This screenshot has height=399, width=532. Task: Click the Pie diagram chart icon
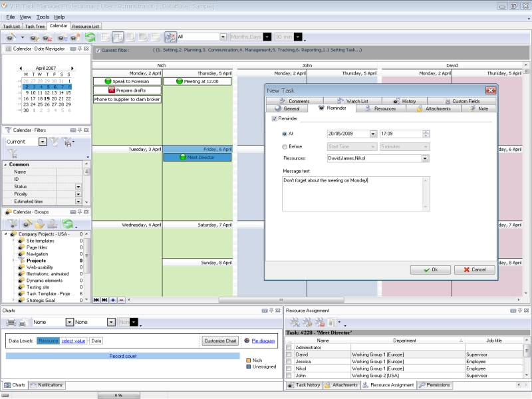[x=247, y=340]
